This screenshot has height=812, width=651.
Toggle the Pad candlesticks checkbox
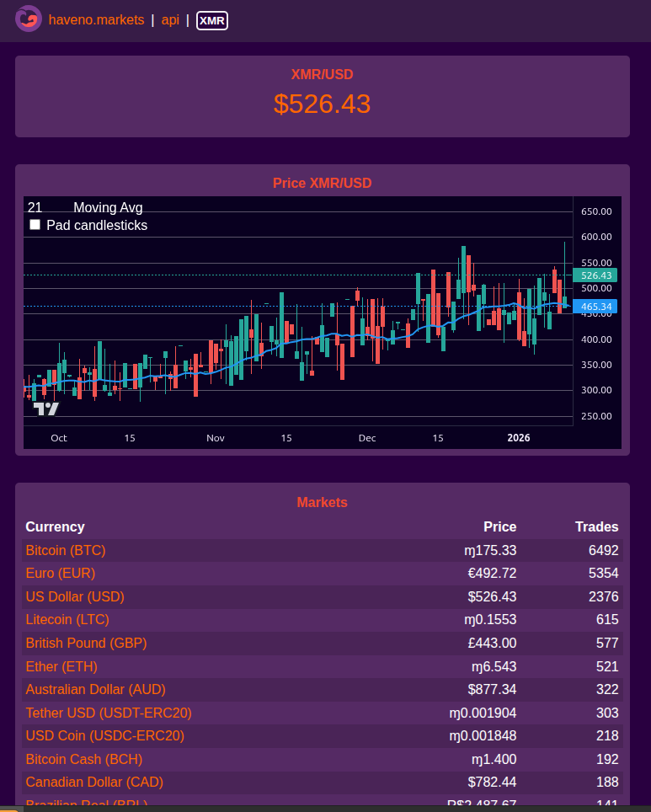click(x=35, y=225)
